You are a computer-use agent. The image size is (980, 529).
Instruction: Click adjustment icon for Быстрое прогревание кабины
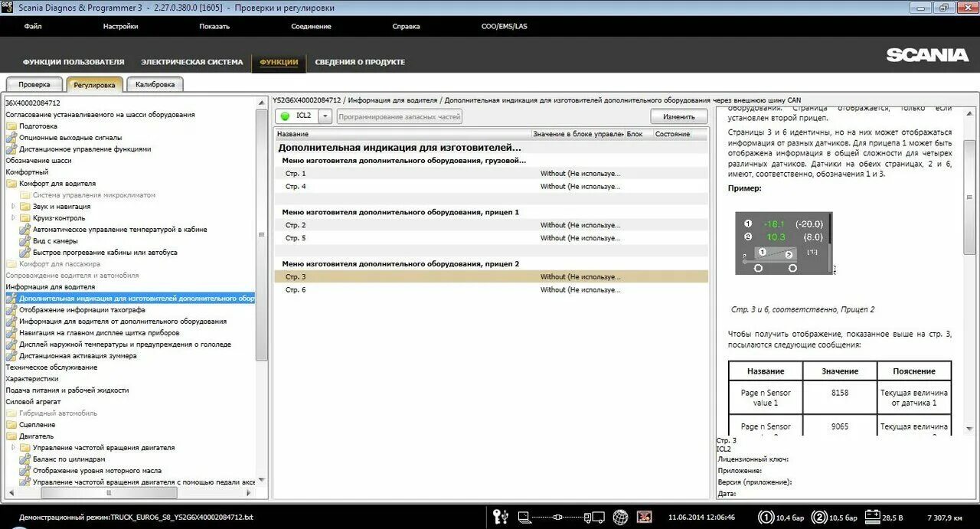(x=25, y=253)
